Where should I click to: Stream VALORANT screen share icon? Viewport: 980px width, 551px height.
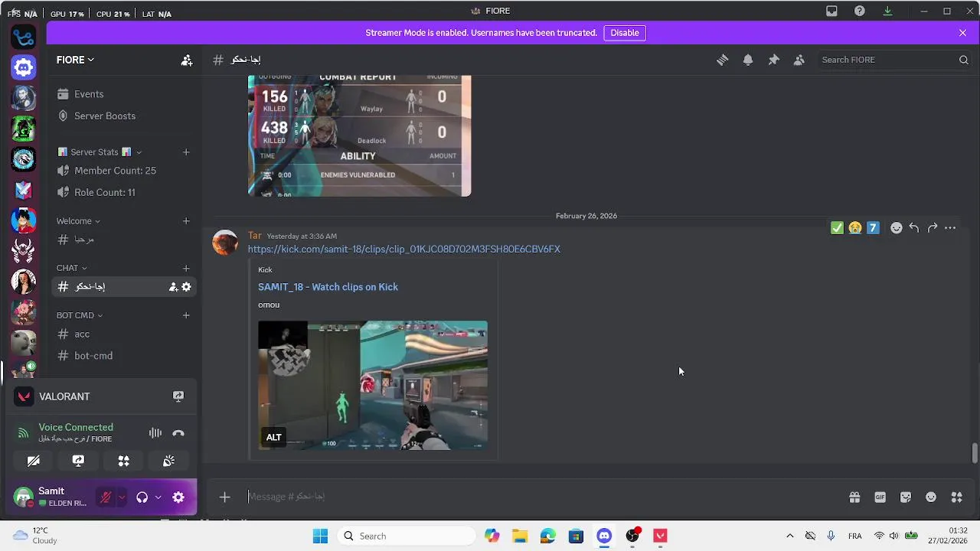[x=178, y=396]
